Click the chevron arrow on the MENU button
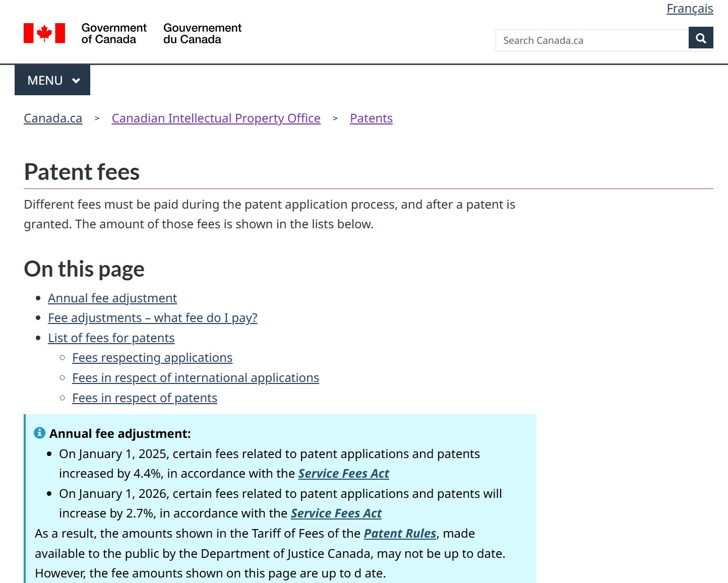The height and width of the screenshot is (583, 728). 76,81
